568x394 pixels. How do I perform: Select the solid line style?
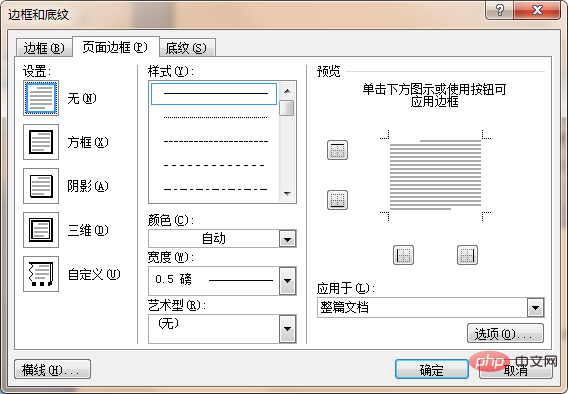point(214,94)
